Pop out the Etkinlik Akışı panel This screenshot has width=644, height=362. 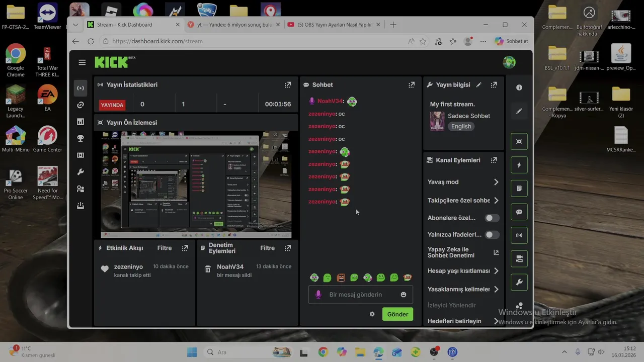(x=185, y=248)
